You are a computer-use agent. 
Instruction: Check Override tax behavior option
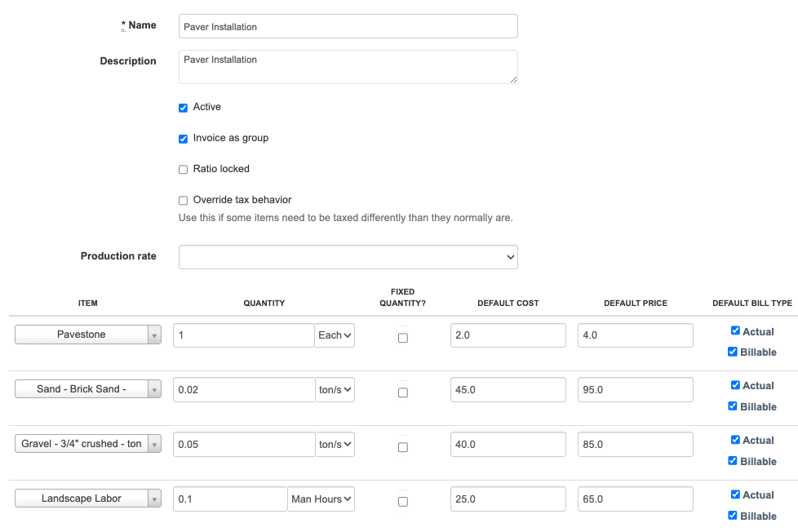pos(184,201)
